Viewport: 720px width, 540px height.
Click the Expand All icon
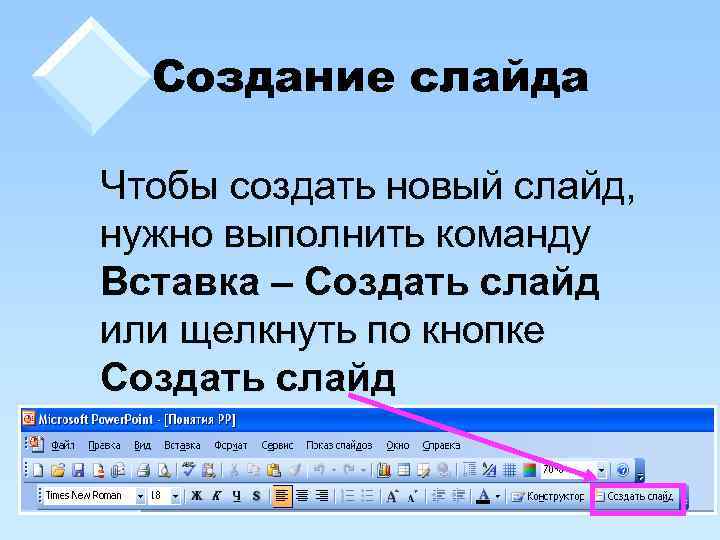[x=469, y=470]
